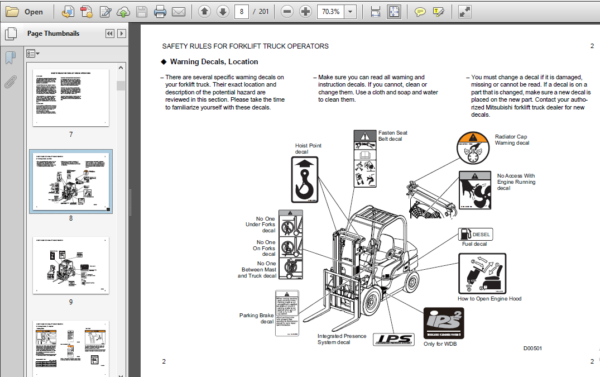This screenshot has height=377, width=600.
Task: Zoom in with the plus button
Action: [x=305, y=12]
